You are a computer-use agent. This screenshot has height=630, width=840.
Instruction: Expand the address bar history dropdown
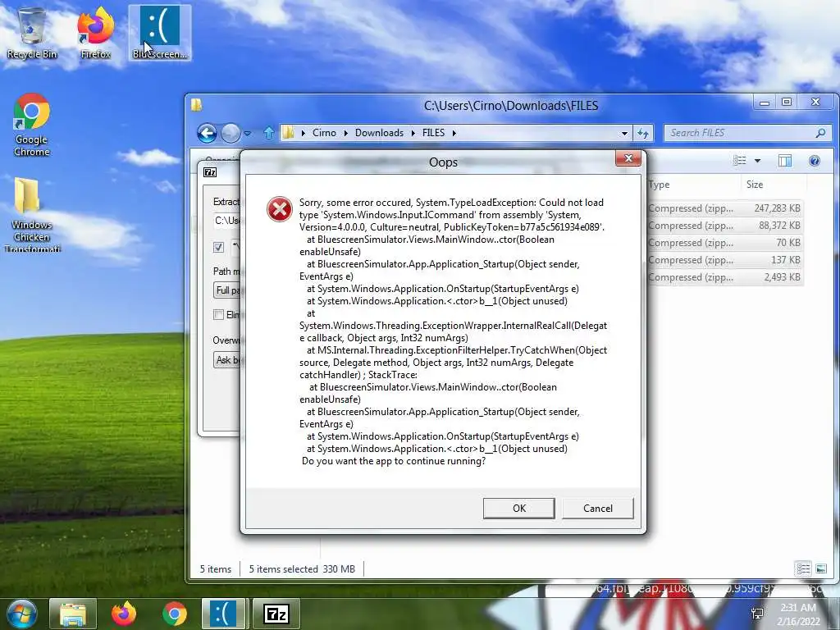[x=624, y=134]
